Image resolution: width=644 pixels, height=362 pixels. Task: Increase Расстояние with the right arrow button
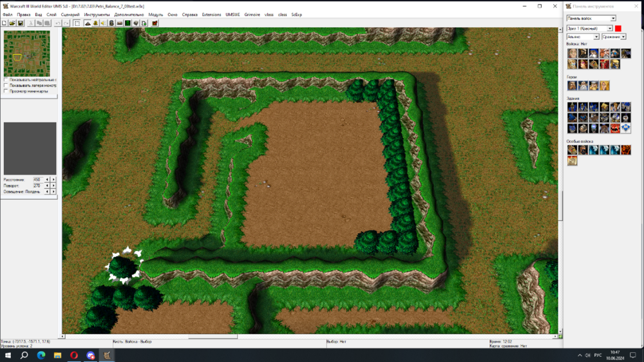point(53,179)
